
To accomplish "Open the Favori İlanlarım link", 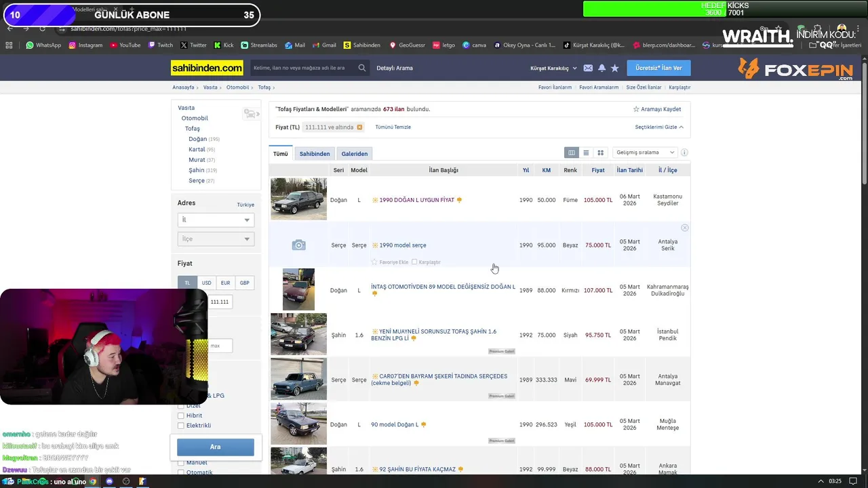I will pos(555,87).
